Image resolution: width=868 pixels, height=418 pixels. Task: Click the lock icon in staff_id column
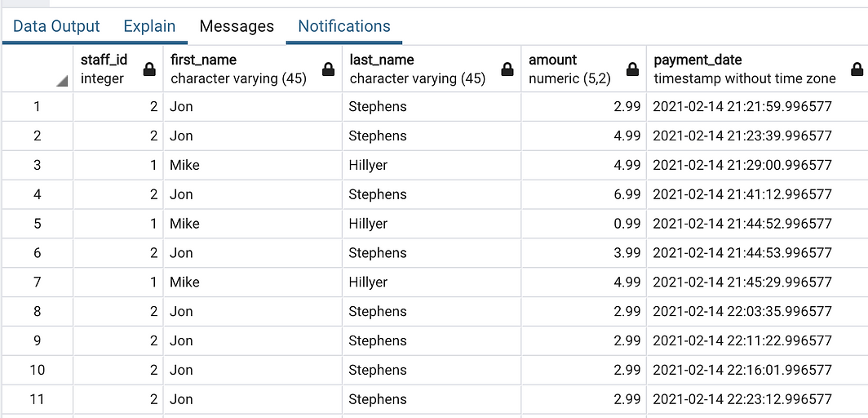(x=149, y=69)
